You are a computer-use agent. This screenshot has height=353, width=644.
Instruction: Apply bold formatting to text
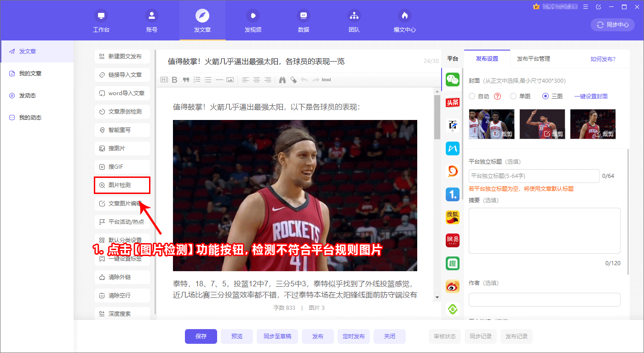click(174, 80)
